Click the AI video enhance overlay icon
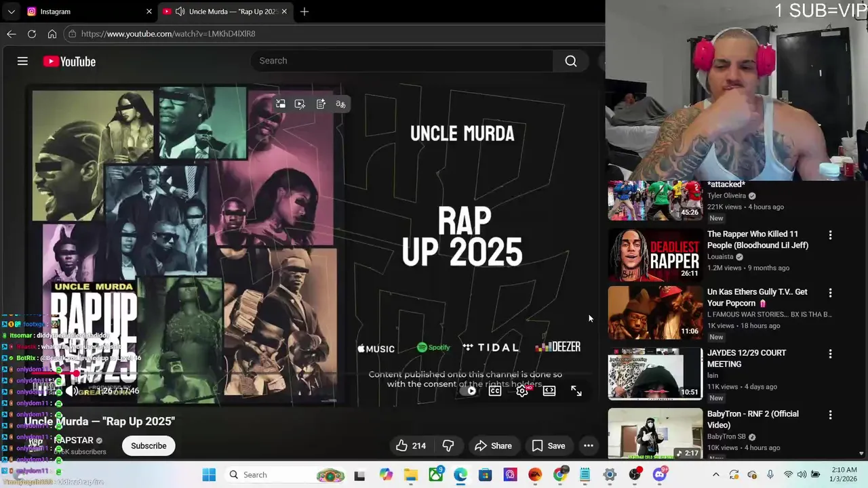Screen dimensions: 868x488 coord(300,104)
